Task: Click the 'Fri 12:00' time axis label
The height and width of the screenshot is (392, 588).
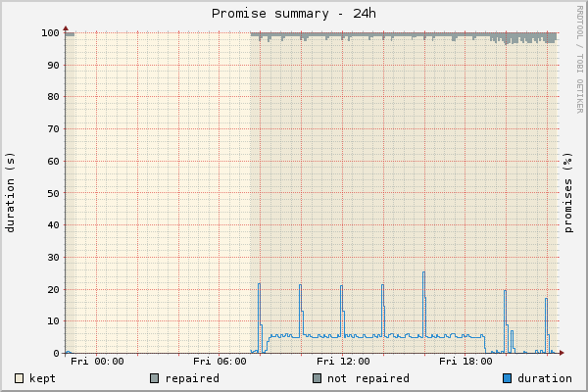Action: coord(342,362)
